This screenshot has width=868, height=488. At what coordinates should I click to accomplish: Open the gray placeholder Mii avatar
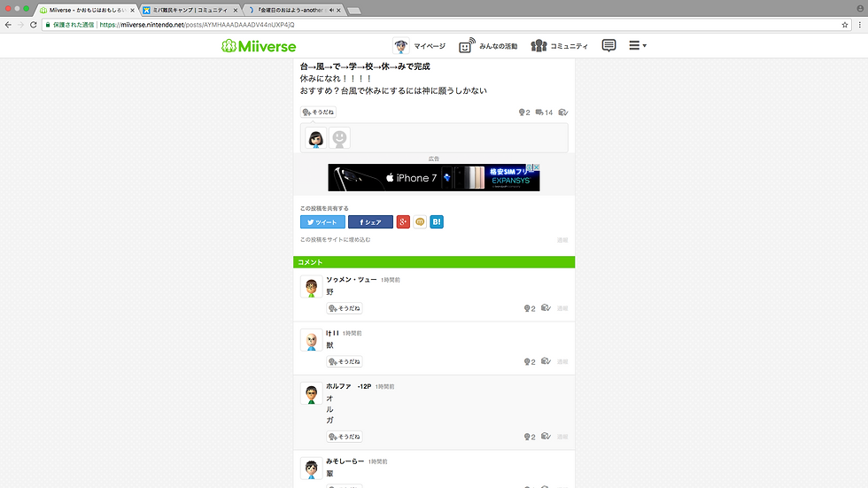pos(339,138)
